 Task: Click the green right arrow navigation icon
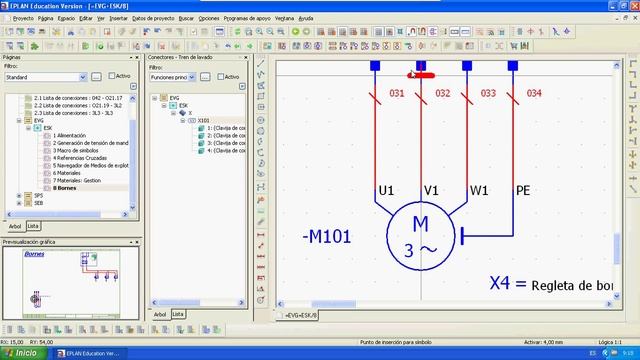click(x=250, y=46)
